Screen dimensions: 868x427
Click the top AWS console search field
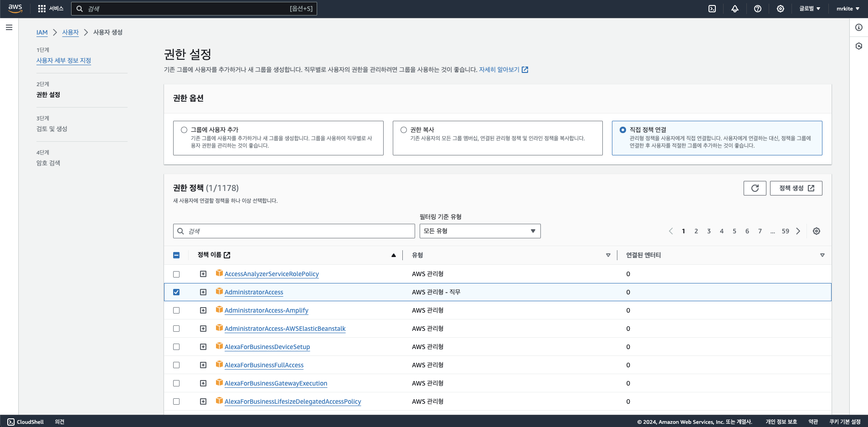194,9
